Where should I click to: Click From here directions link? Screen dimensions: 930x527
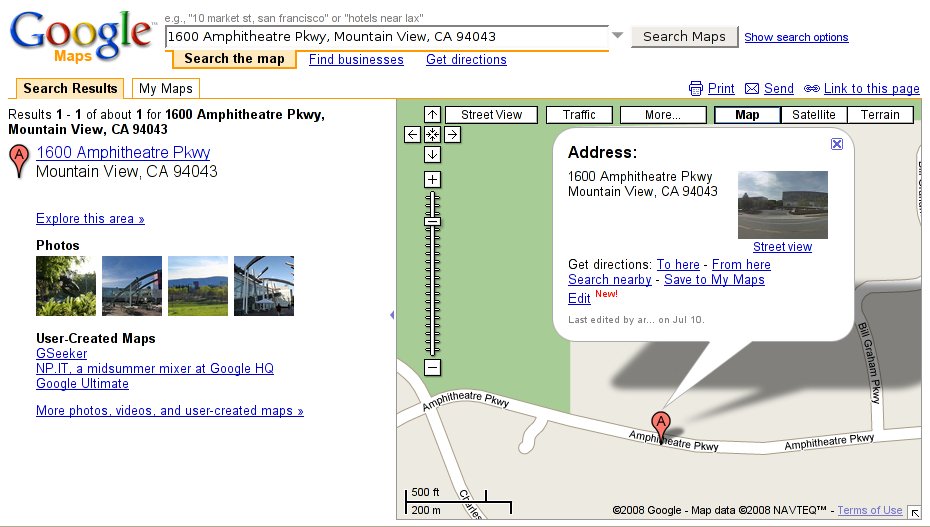pyautogui.click(x=741, y=264)
